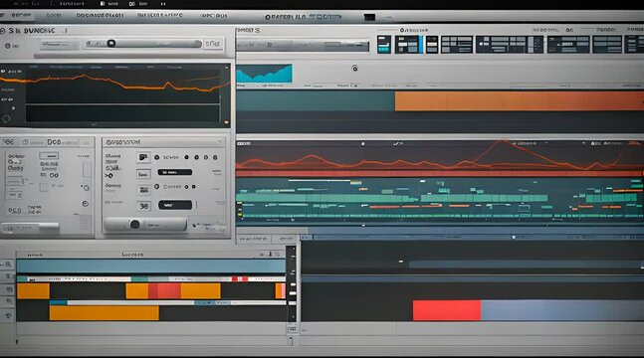The height and width of the screenshot is (358, 644).
Task: Click the icon box in the third row of the settings panel
Action: [143, 190]
